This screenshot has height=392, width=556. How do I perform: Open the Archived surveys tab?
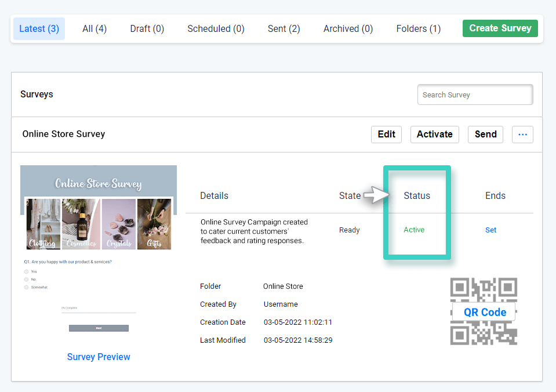click(x=347, y=28)
